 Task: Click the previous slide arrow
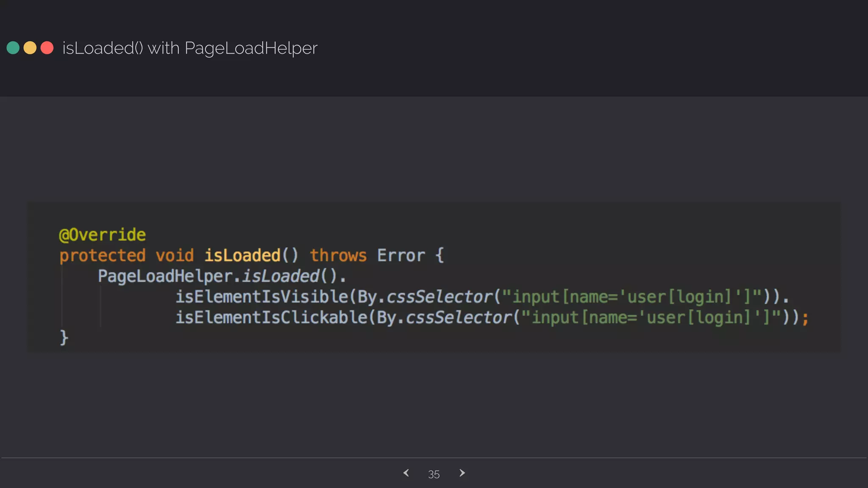click(406, 473)
